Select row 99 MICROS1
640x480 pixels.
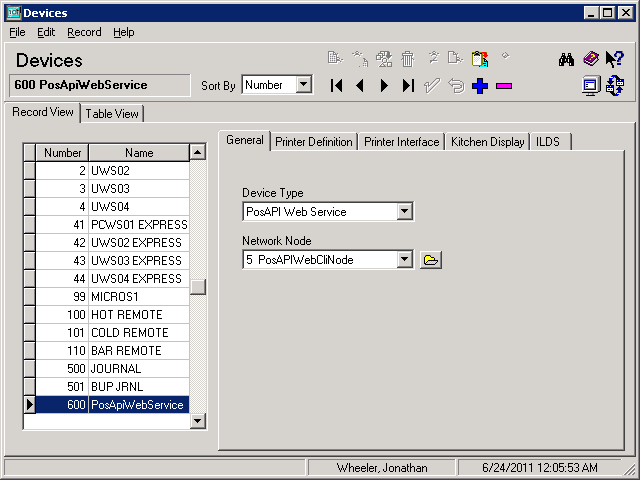click(x=113, y=296)
